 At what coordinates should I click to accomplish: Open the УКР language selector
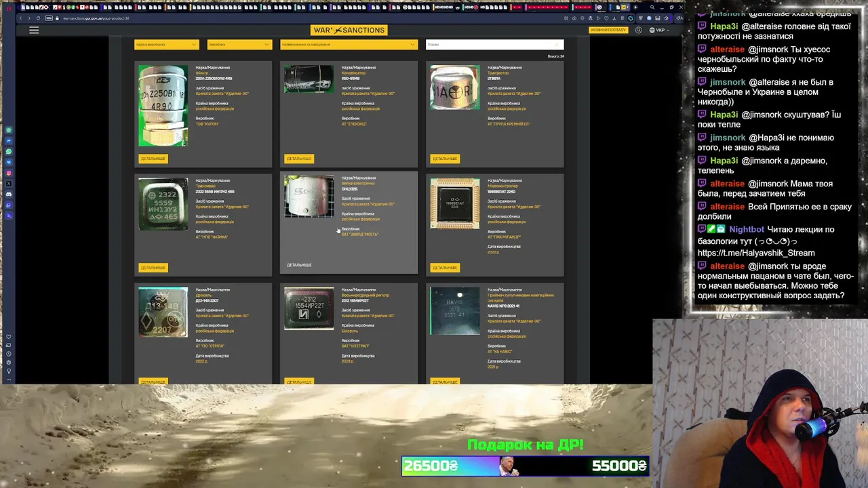pos(658,30)
